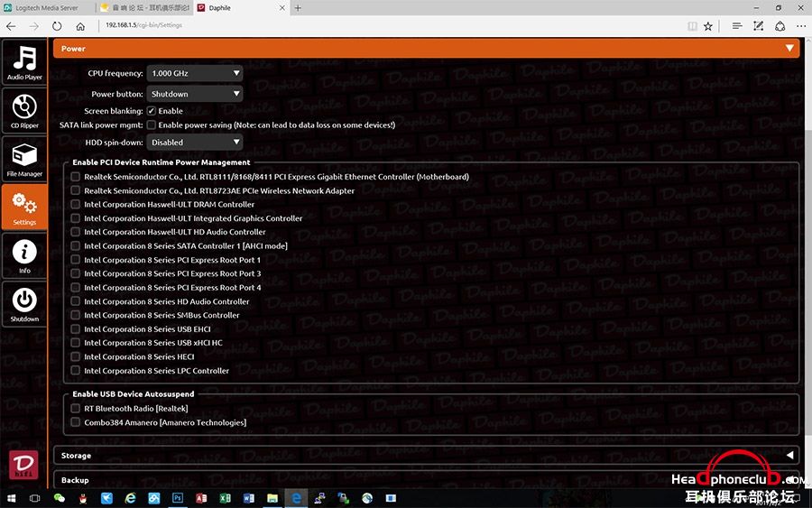
Task: Open the Edge Hub panel
Action: [x=737, y=26]
